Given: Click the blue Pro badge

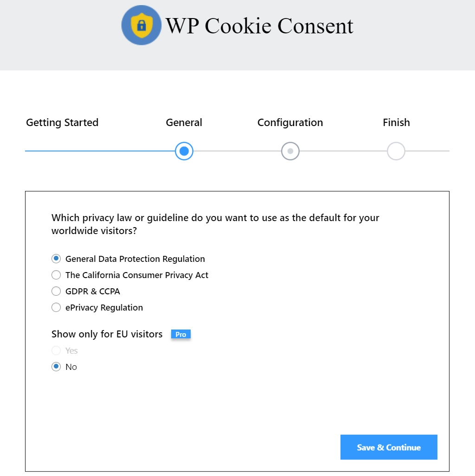Looking at the screenshot, I should pyautogui.click(x=180, y=334).
